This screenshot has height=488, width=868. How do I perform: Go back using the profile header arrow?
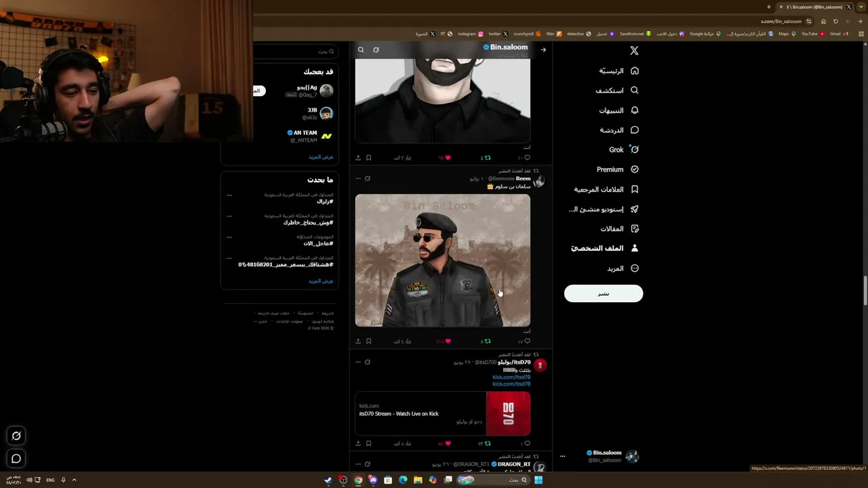pyautogui.click(x=543, y=49)
